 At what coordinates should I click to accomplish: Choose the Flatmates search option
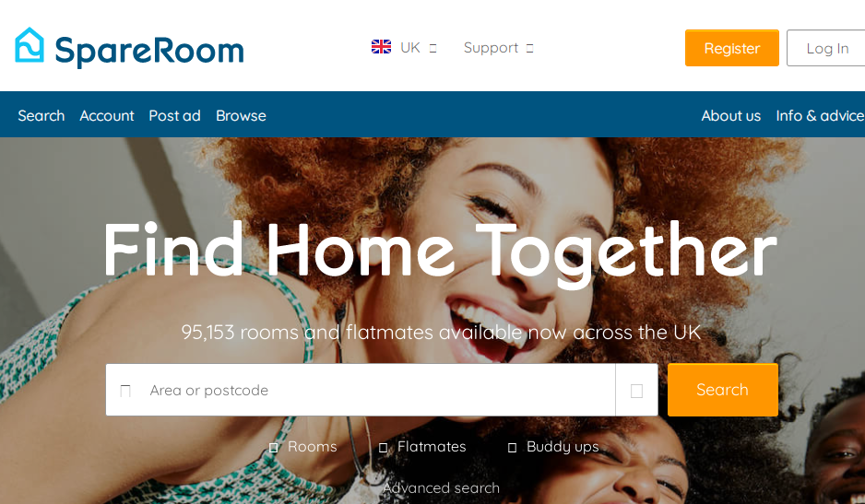[x=432, y=447]
